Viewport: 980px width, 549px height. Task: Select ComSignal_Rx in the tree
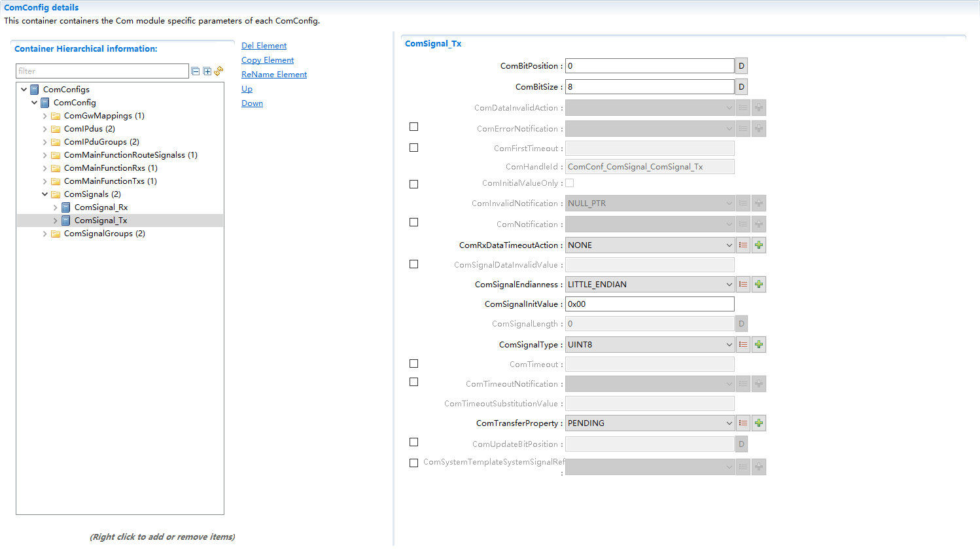[101, 207]
